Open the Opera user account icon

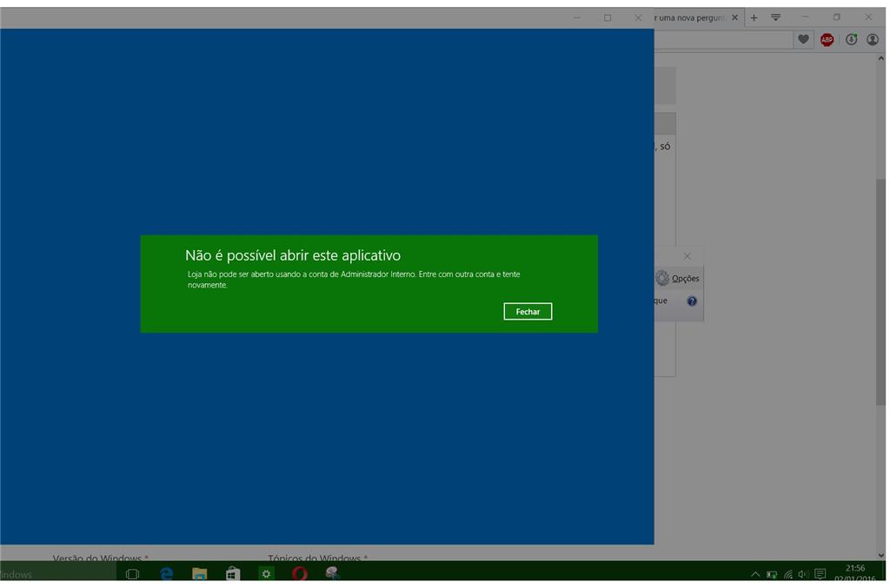click(x=873, y=40)
